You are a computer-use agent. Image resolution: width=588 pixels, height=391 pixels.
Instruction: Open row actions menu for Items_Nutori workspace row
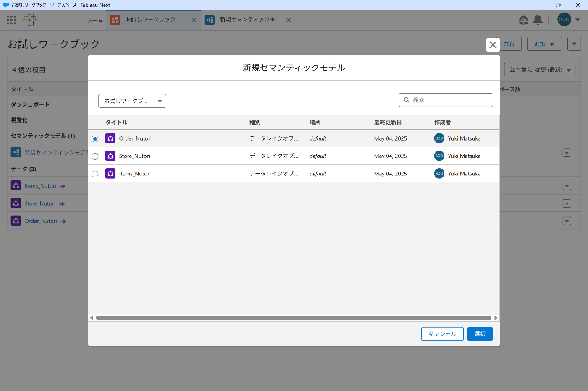[x=567, y=186]
